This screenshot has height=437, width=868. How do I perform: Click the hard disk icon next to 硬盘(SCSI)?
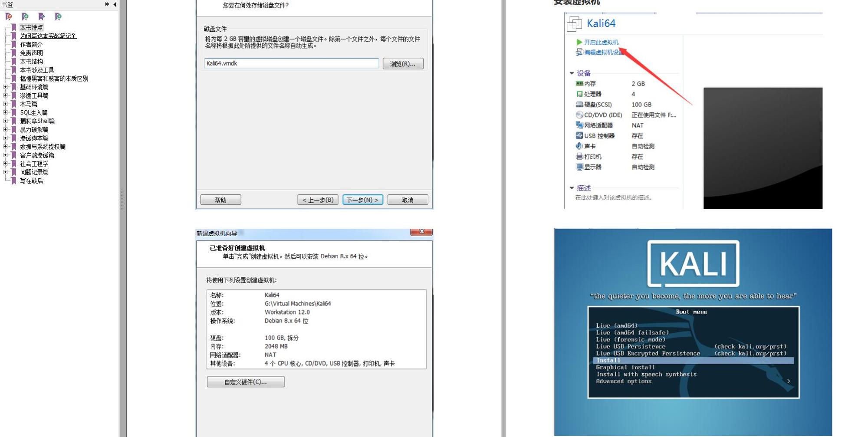(x=579, y=104)
